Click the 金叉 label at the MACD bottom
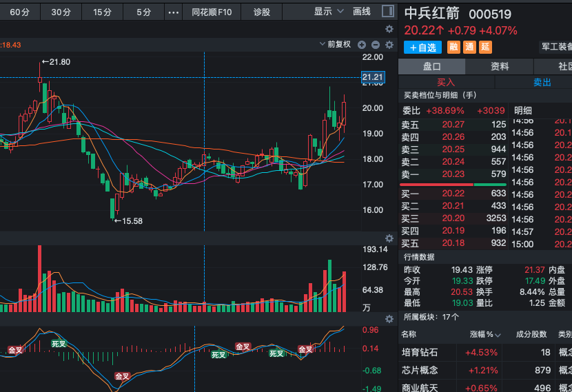This screenshot has width=572, height=392. tap(122, 376)
